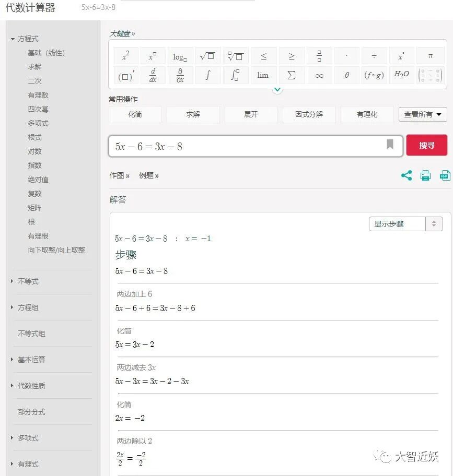Select 有理数 in sidebar

(x=38, y=95)
